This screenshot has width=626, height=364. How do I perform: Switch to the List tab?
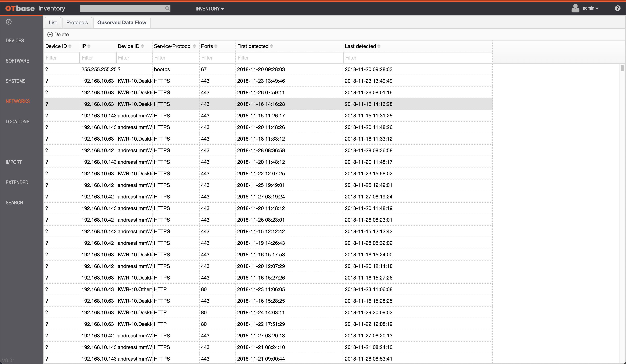[x=53, y=23]
